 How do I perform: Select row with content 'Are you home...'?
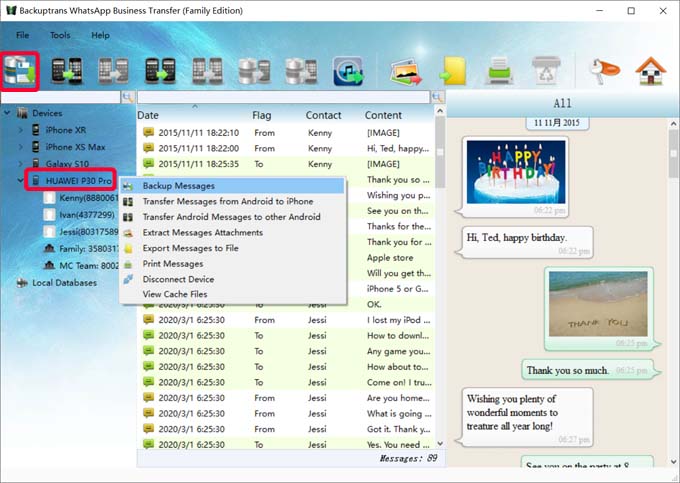pyautogui.click(x=285, y=398)
